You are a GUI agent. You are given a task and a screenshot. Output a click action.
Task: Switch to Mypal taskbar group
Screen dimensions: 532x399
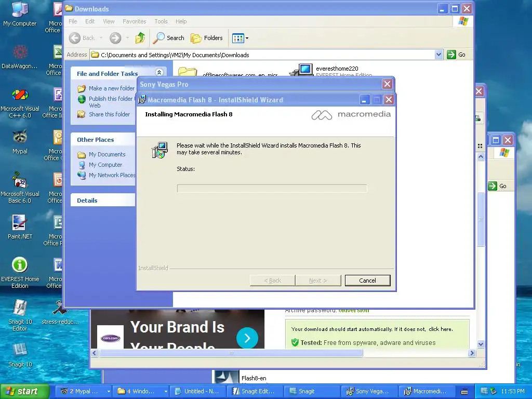pos(84,391)
